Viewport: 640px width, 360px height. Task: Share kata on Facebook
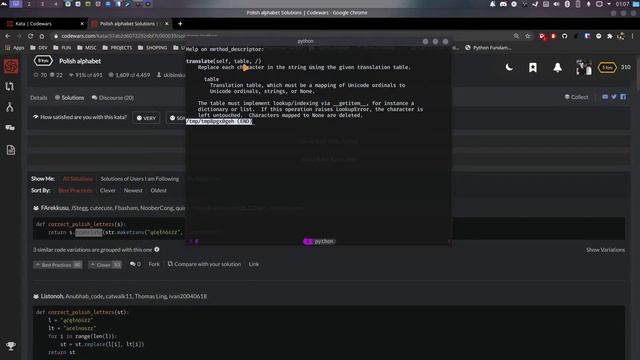point(623,97)
